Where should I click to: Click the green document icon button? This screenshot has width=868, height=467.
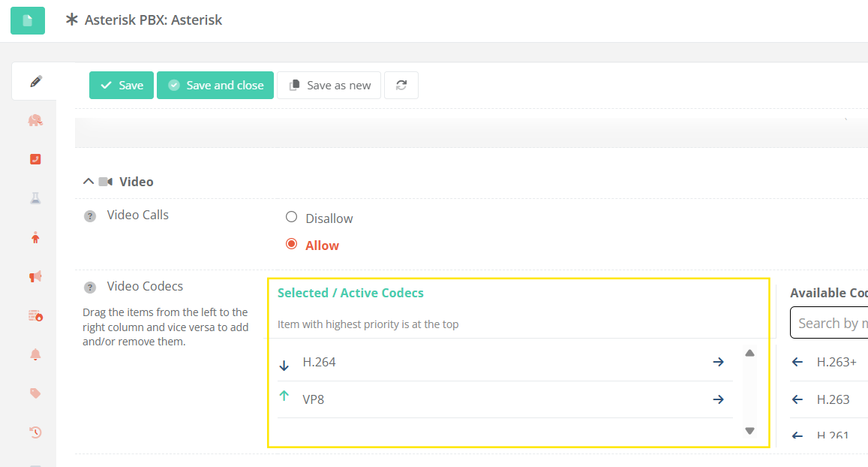coord(28,21)
